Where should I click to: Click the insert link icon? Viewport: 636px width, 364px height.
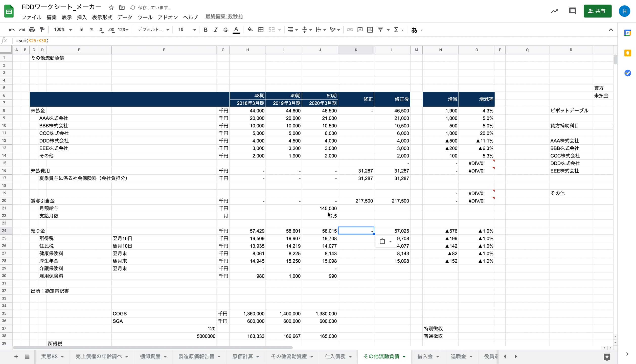pyautogui.click(x=350, y=30)
